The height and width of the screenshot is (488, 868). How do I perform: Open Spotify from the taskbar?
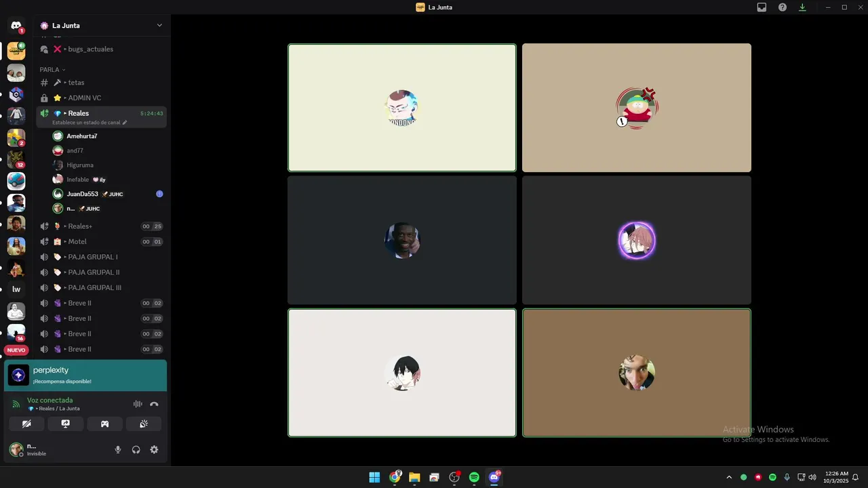pyautogui.click(x=474, y=477)
